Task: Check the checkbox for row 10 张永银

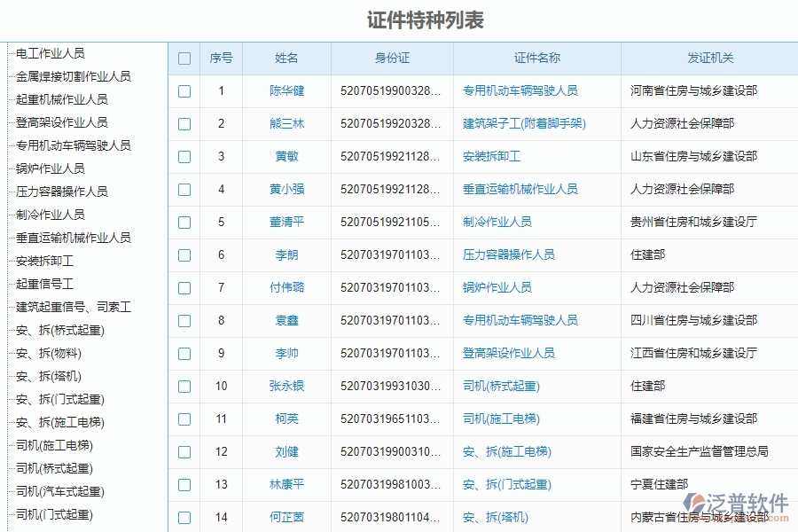Action: pos(184,386)
